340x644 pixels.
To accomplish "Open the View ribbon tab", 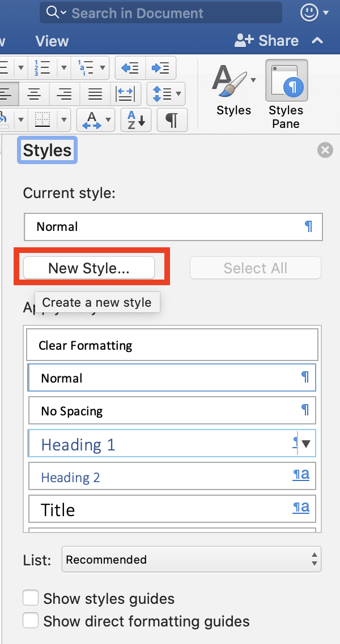I will [52, 41].
